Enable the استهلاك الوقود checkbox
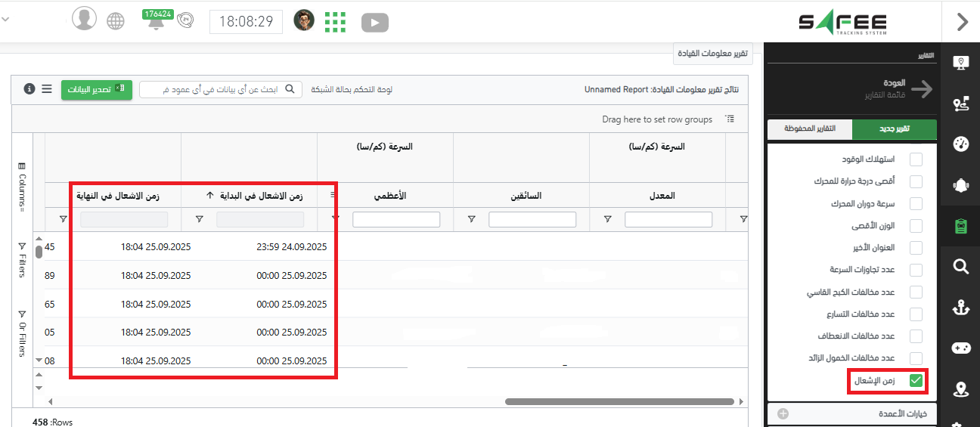The height and width of the screenshot is (427, 980). click(x=916, y=159)
